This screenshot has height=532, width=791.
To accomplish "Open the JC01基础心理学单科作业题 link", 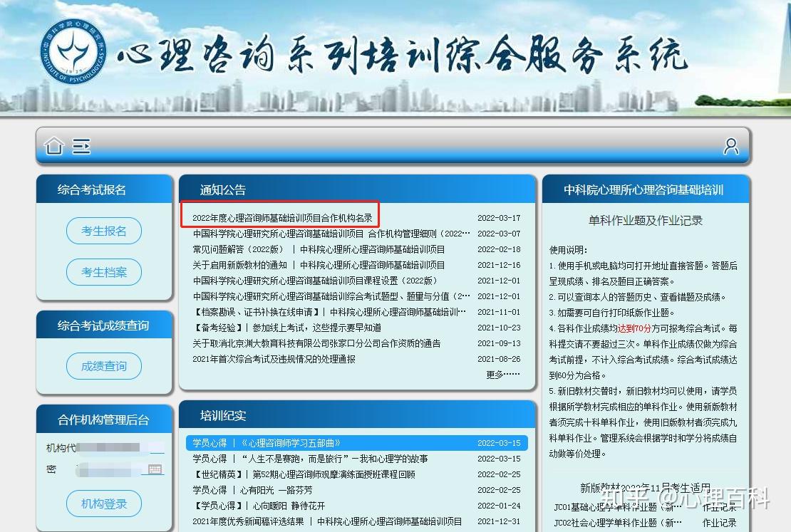I will click(617, 507).
